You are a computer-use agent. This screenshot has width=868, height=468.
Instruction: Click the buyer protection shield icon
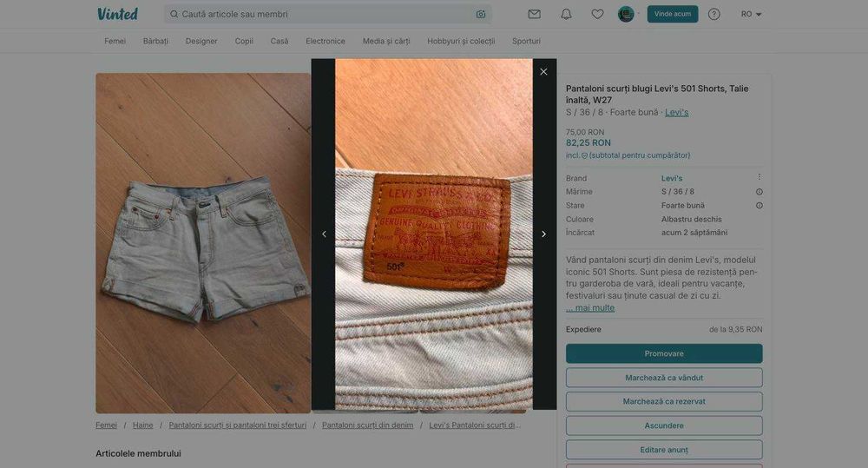[584, 155]
